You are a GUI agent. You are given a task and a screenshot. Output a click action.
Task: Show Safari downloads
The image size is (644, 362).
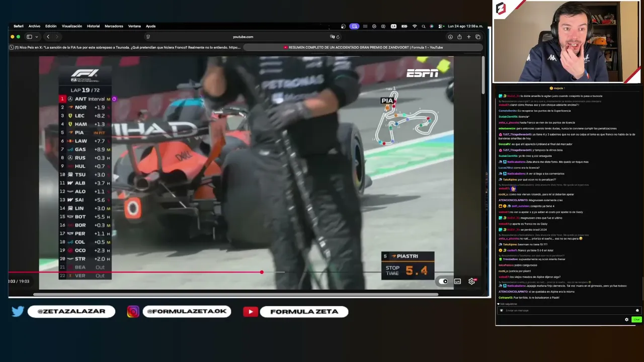tap(450, 37)
